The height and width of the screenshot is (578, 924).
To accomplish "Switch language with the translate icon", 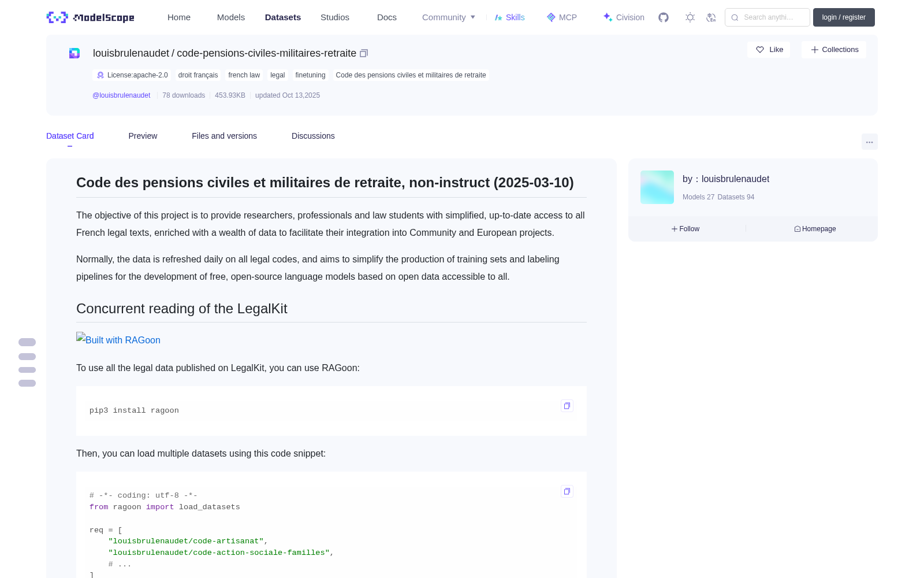I will [x=711, y=17].
